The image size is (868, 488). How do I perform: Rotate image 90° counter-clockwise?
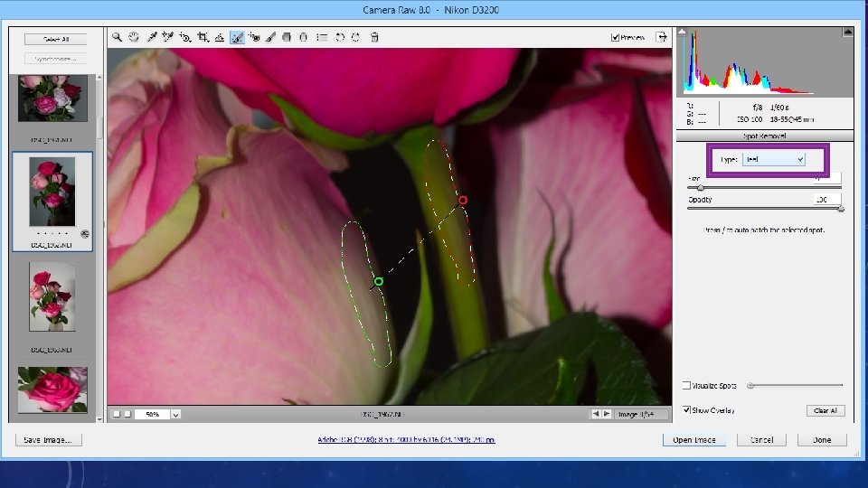pos(339,37)
